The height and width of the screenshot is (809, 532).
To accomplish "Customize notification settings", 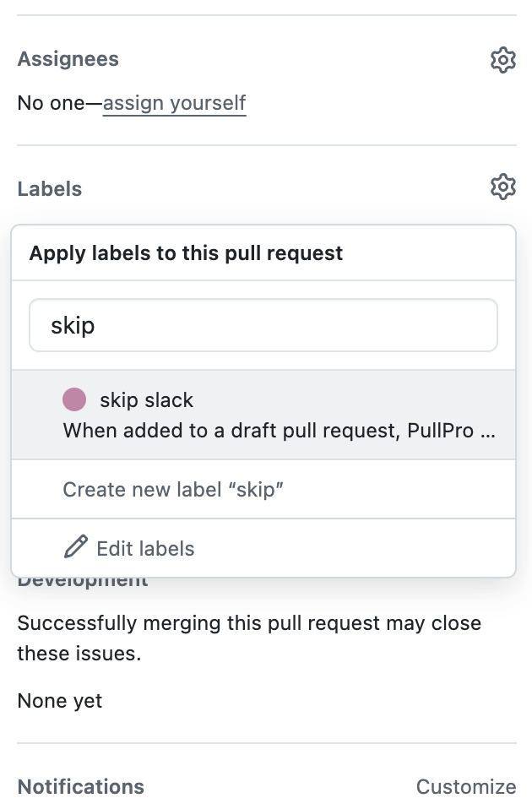I will (465, 787).
